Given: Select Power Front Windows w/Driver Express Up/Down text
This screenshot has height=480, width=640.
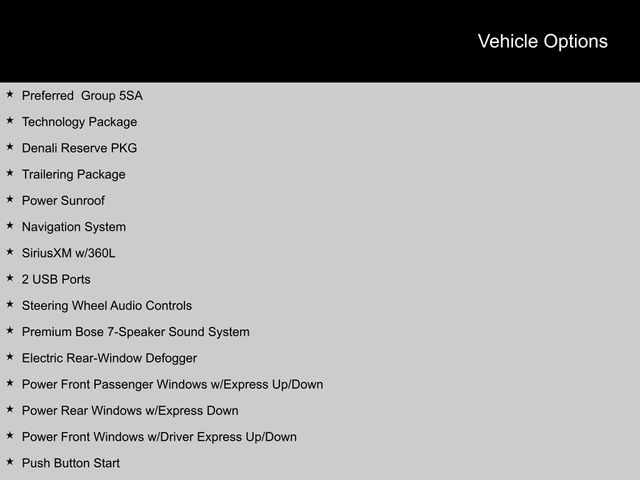Looking at the screenshot, I should [159, 437].
